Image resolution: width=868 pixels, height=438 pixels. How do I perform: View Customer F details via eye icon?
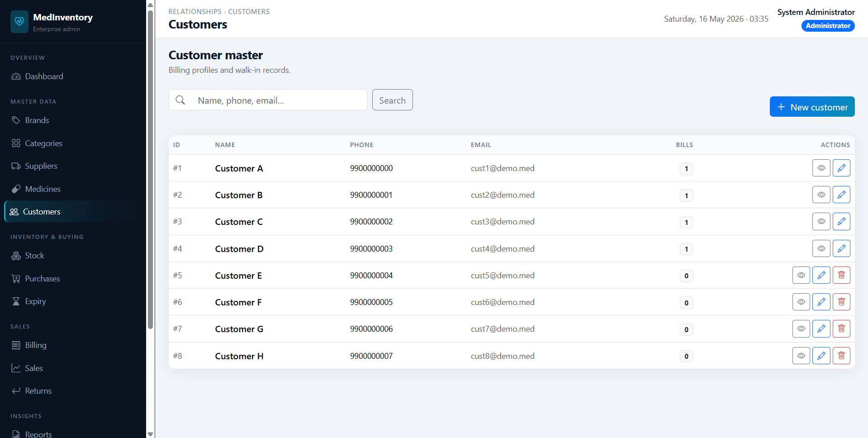[x=801, y=302]
